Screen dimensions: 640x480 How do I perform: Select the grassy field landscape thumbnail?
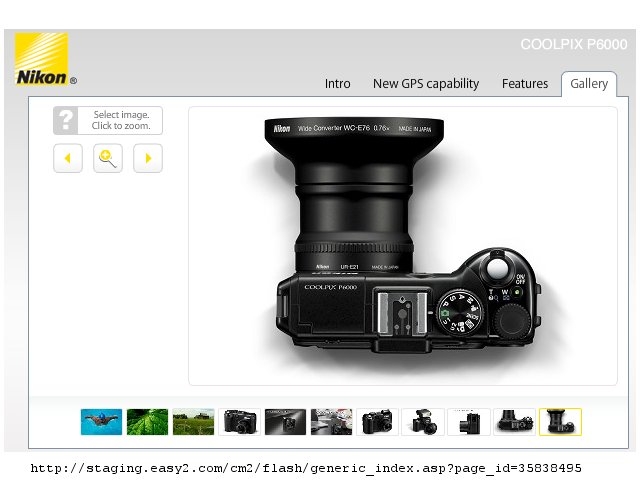[193, 422]
